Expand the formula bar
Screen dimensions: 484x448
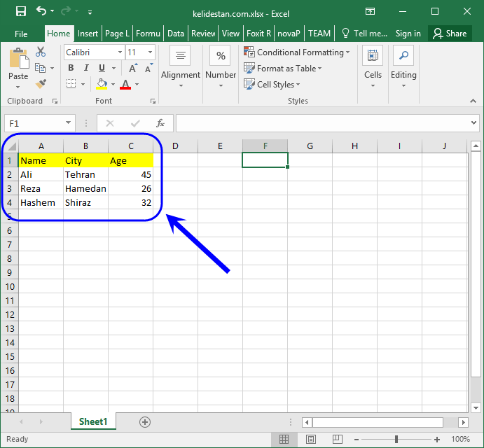(473, 122)
